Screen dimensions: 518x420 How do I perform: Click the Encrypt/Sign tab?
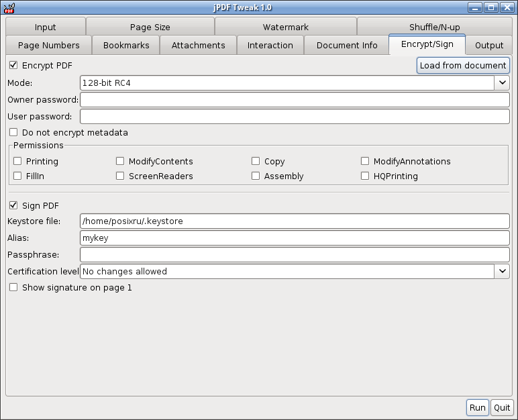427,44
